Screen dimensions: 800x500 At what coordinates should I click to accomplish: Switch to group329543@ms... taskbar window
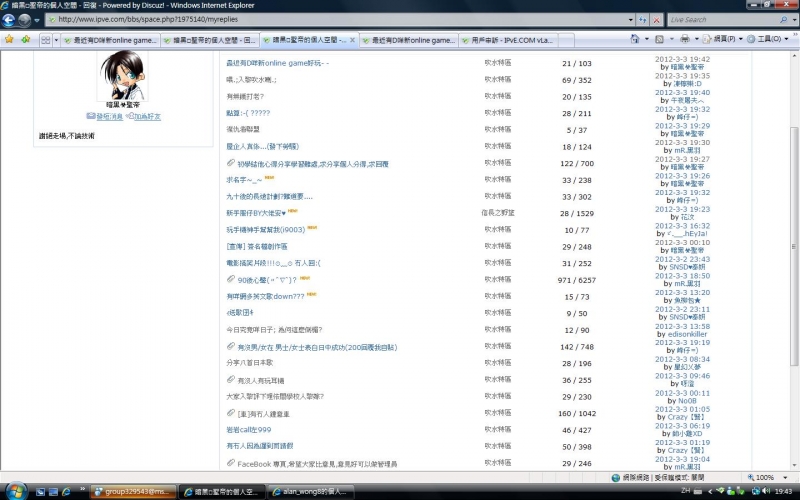(x=134, y=492)
